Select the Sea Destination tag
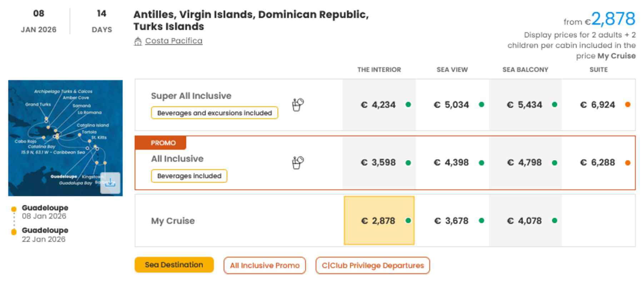The height and width of the screenshot is (286, 644). 174,265
